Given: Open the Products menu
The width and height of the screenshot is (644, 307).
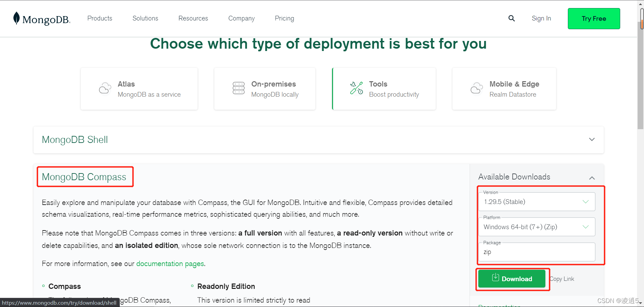Looking at the screenshot, I should click(x=100, y=18).
